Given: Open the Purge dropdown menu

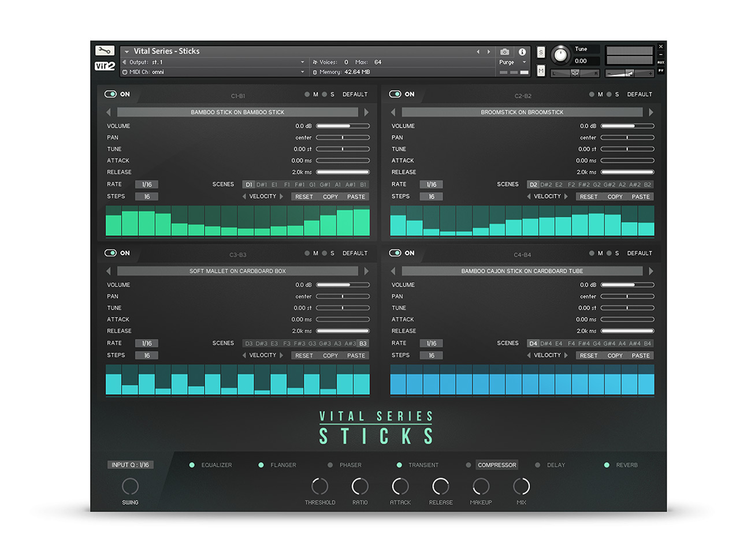Looking at the screenshot, I should 512,62.
